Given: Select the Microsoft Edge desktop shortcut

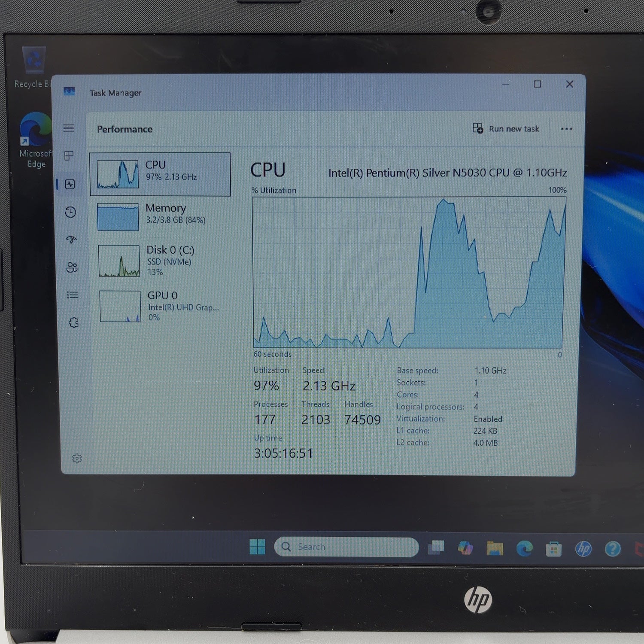Looking at the screenshot, I should (x=35, y=140).
